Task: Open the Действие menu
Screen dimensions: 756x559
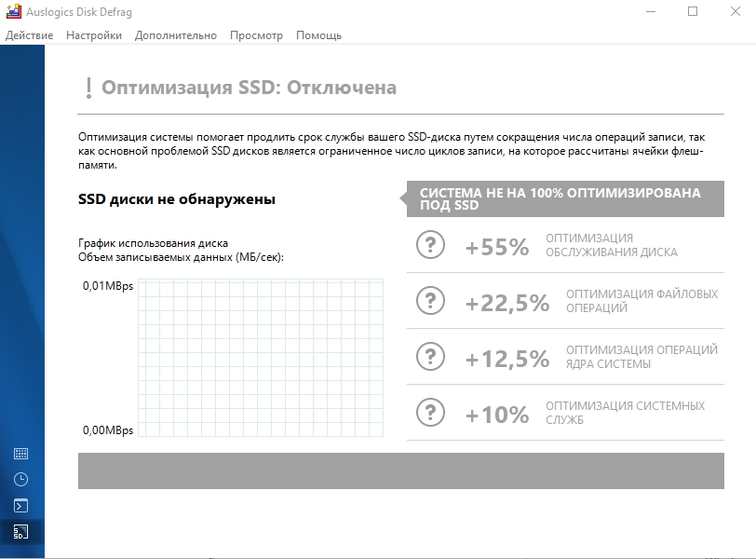Action: (x=30, y=35)
